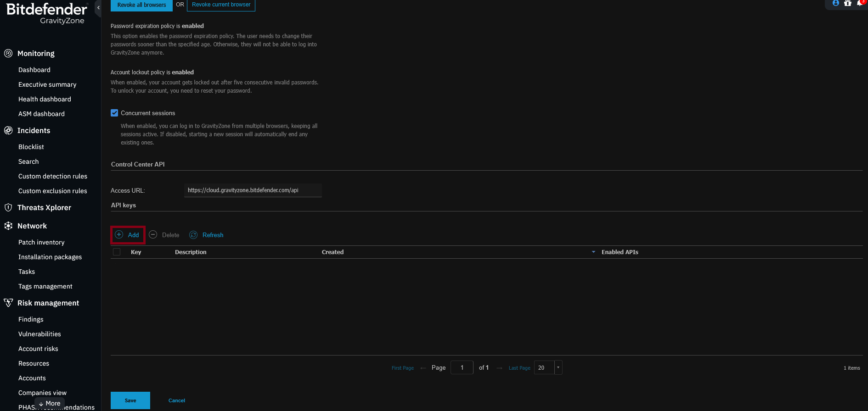Open Patch inventory

tap(41, 242)
